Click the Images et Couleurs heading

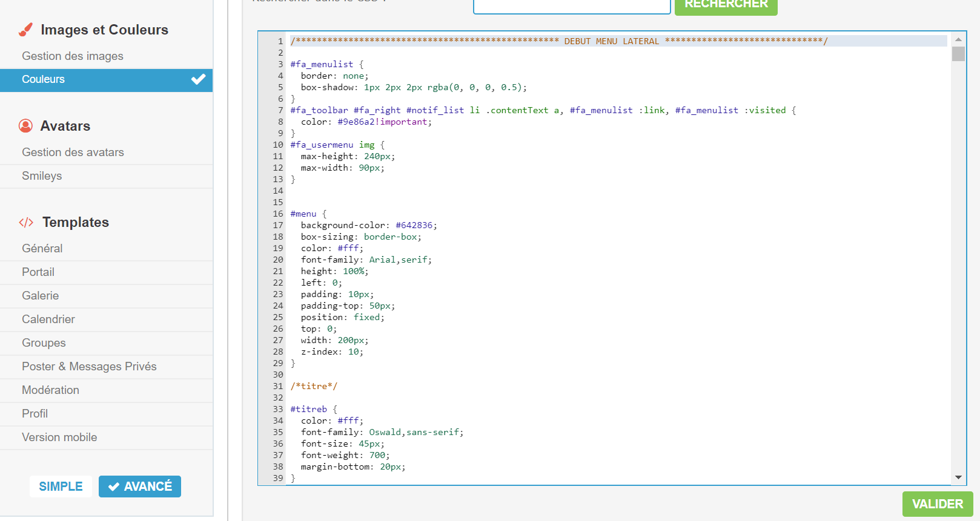[x=104, y=30]
